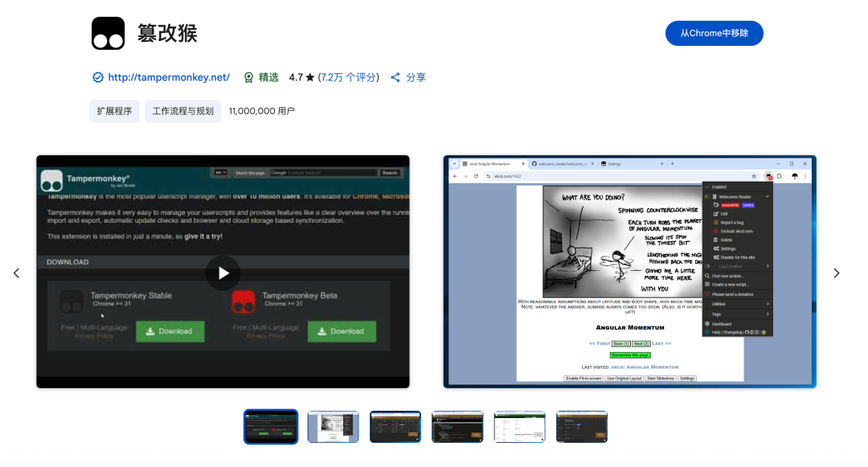This screenshot has width=868, height=467.
Task: Toggle the Enabled checkmark in the Tampermonkey menu
Action: pos(707,186)
